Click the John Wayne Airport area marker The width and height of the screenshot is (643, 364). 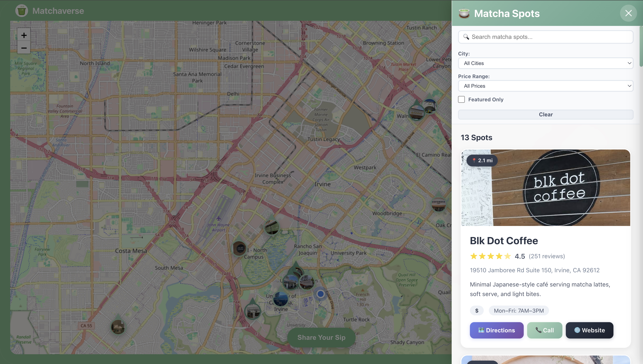[x=272, y=227]
